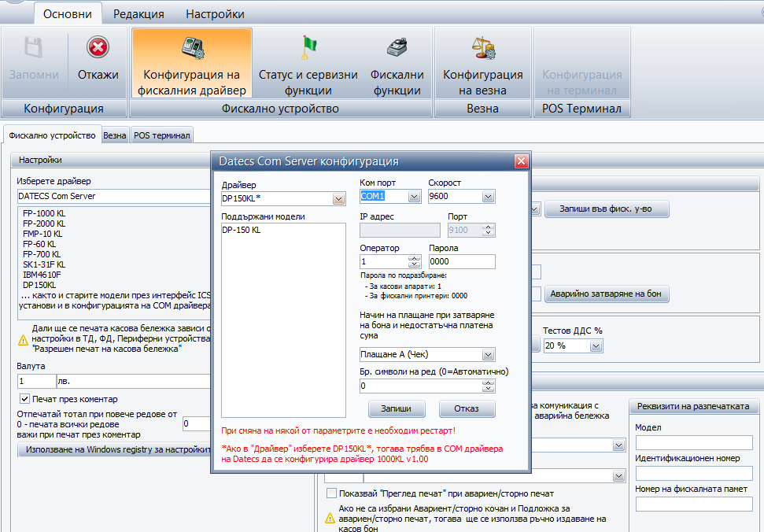Toggle Печат през коментар checkbox
This screenshot has width=764, height=532.
[24, 399]
